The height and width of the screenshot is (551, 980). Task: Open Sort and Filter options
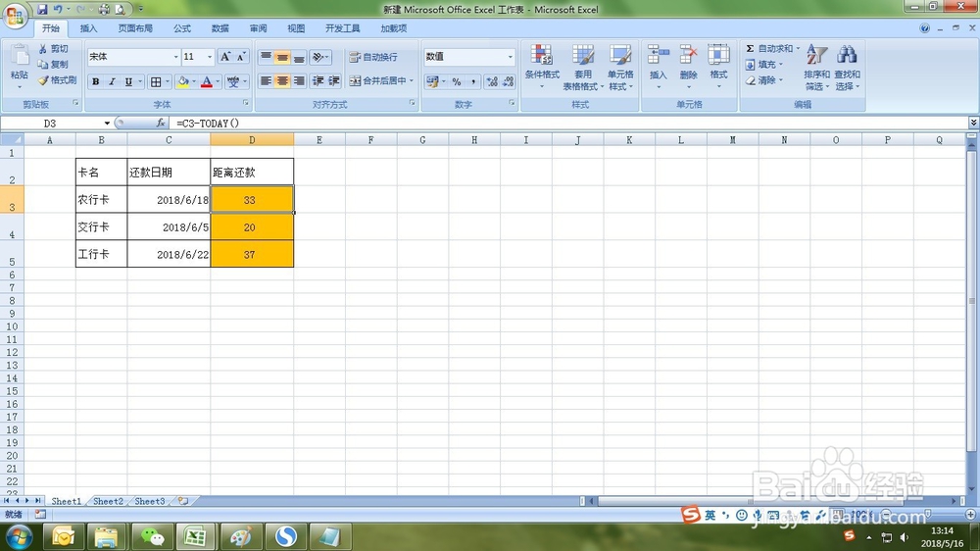click(816, 67)
